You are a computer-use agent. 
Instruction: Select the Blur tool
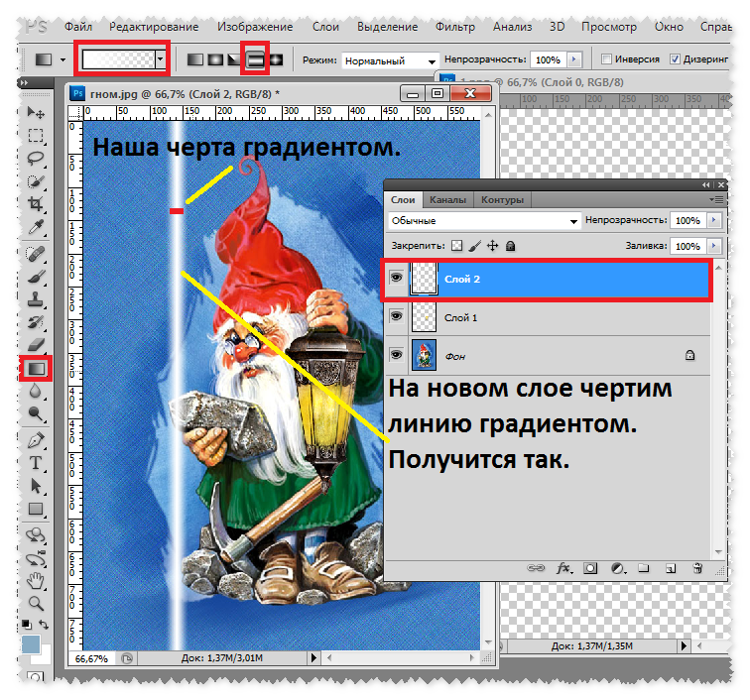(x=36, y=391)
